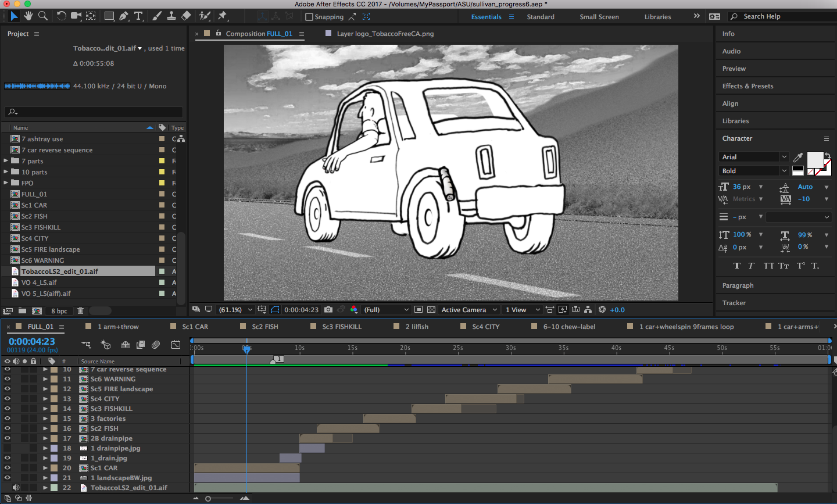
Task: Pick a color with the eyedropper
Action: point(798,157)
